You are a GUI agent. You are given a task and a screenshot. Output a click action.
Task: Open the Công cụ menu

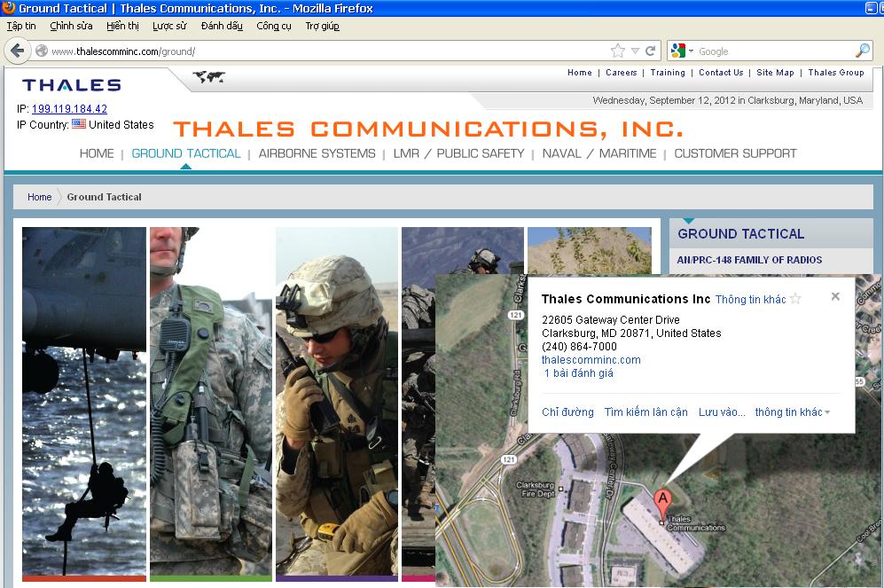[273, 26]
